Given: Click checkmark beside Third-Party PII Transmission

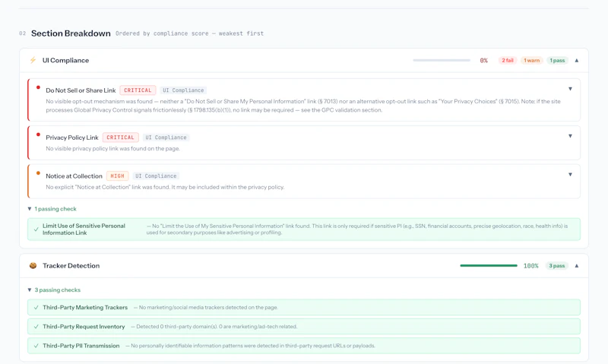Looking at the screenshot, I should pyautogui.click(x=36, y=346).
